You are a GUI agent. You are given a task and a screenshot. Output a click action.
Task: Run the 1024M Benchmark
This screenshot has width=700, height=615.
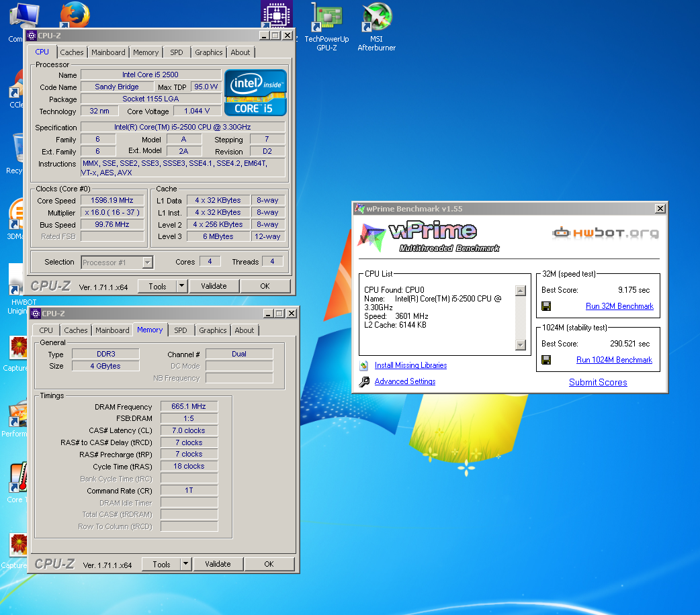click(x=614, y=360)
